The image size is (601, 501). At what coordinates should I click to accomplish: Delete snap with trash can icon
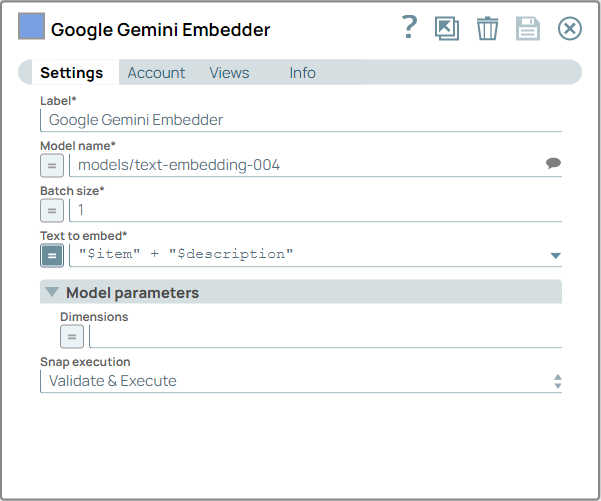[488, 28]
